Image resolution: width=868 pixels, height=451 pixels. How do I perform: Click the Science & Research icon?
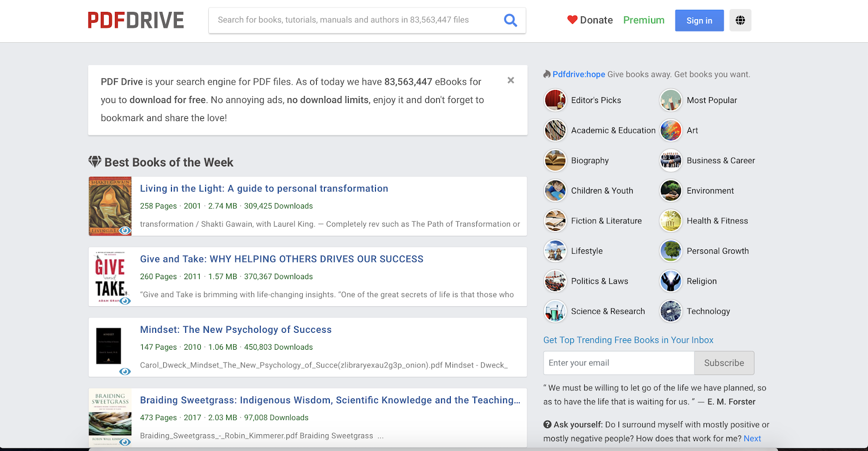[x=555, y=311]
